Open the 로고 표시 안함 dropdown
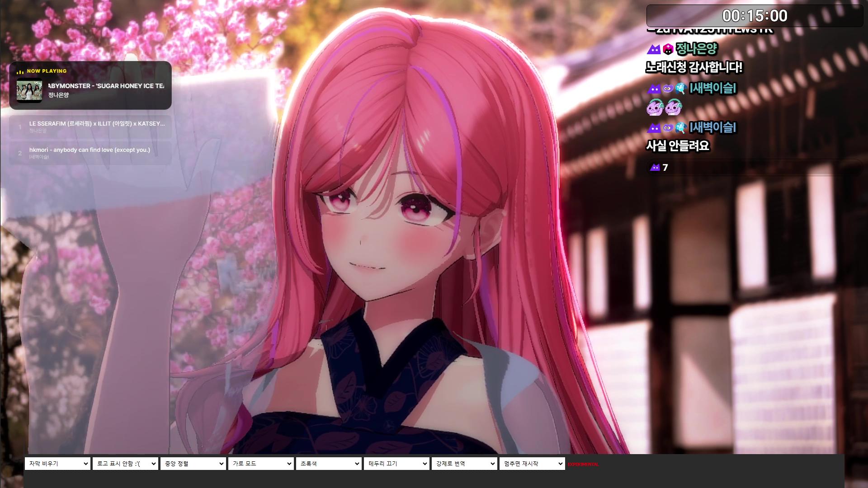 coord(125,464)
